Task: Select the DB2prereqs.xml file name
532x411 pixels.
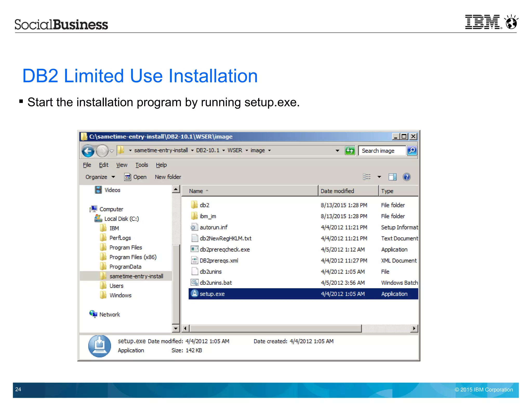Action: (x=219, y=261)
